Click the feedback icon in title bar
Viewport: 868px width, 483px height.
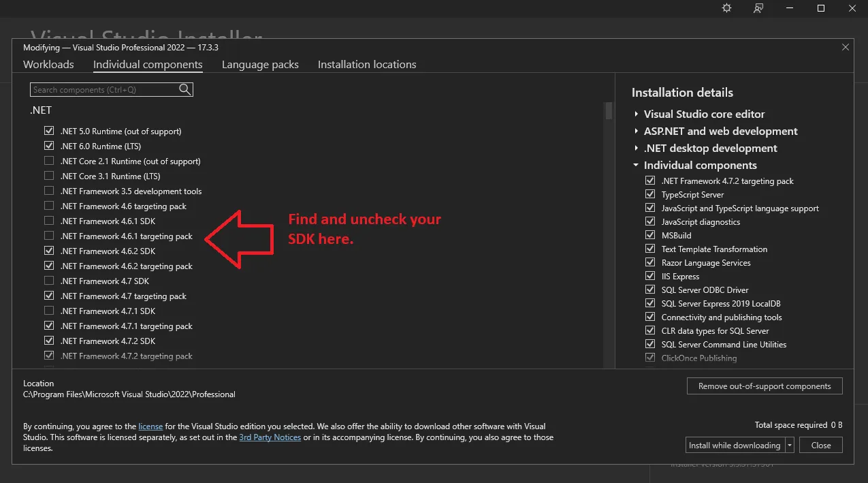click(758, 8)
